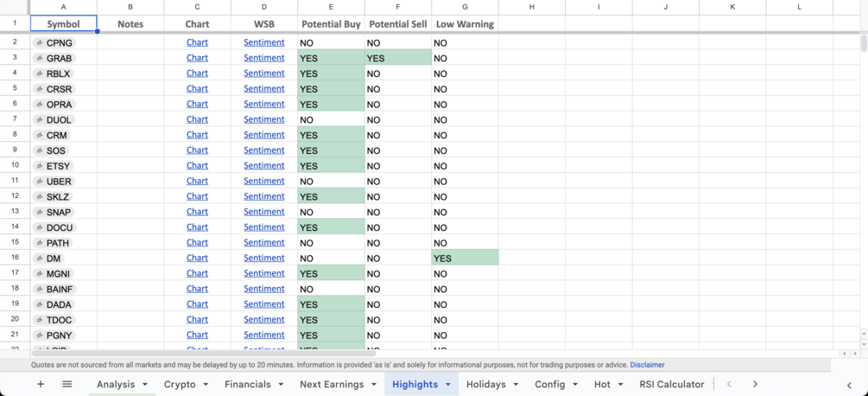The width and height of the screenshot is (868, 396).
Task: Click the MGNI stock chip icon
Action: (40, 273)
